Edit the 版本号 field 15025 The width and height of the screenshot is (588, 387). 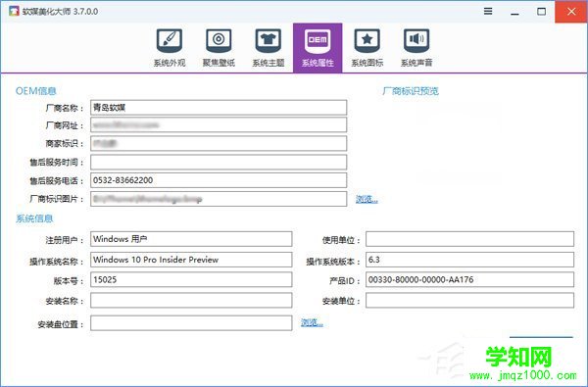(191, 280)
